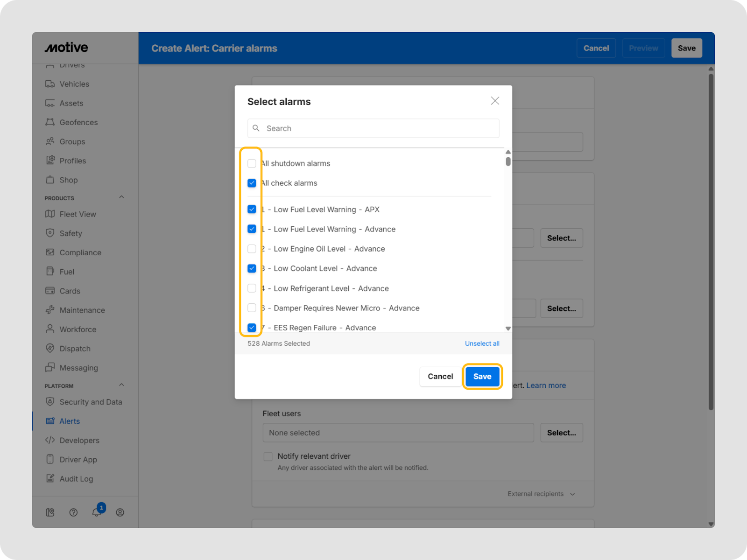Image resolution: width=747 pixels, height=560 pixels.
Task: Click the Safety shield icon
Action: click(50, 233)
